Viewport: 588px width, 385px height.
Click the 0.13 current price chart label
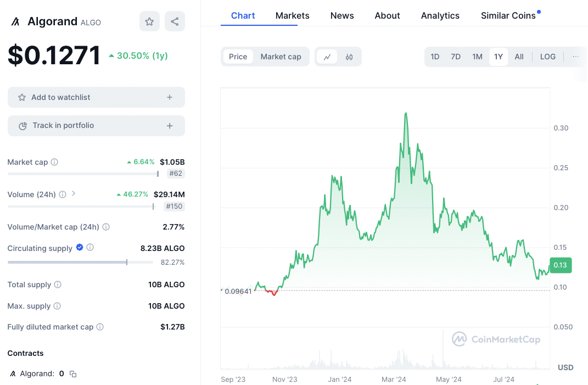pyautogui.click(x=560, y=265)
